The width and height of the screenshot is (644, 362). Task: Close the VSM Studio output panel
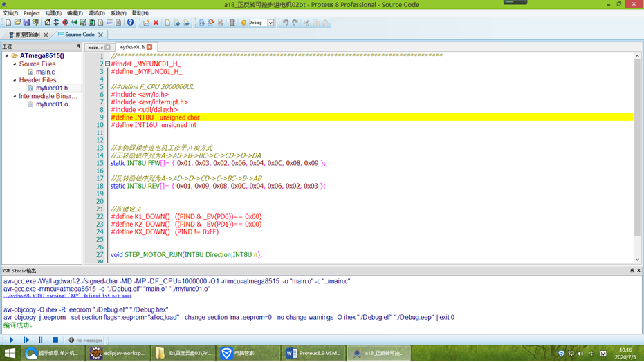[638, 271]
